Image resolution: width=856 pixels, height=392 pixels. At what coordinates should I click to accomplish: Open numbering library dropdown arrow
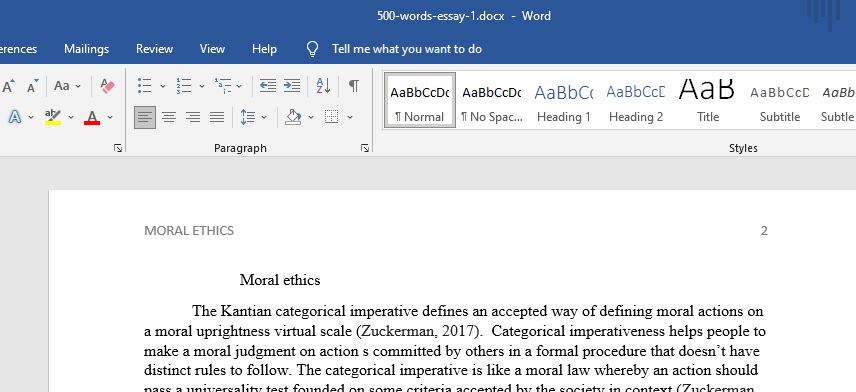(201, 86)
